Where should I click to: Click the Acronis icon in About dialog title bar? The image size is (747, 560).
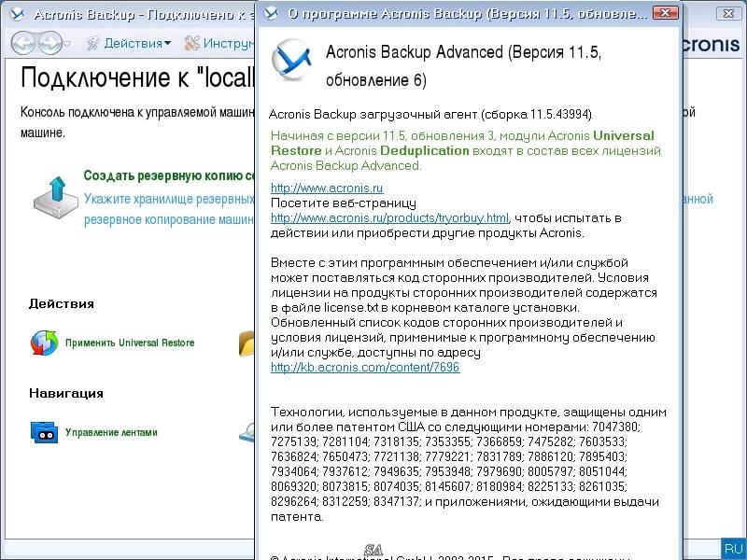pyautogui.click(x=271, y=13)
